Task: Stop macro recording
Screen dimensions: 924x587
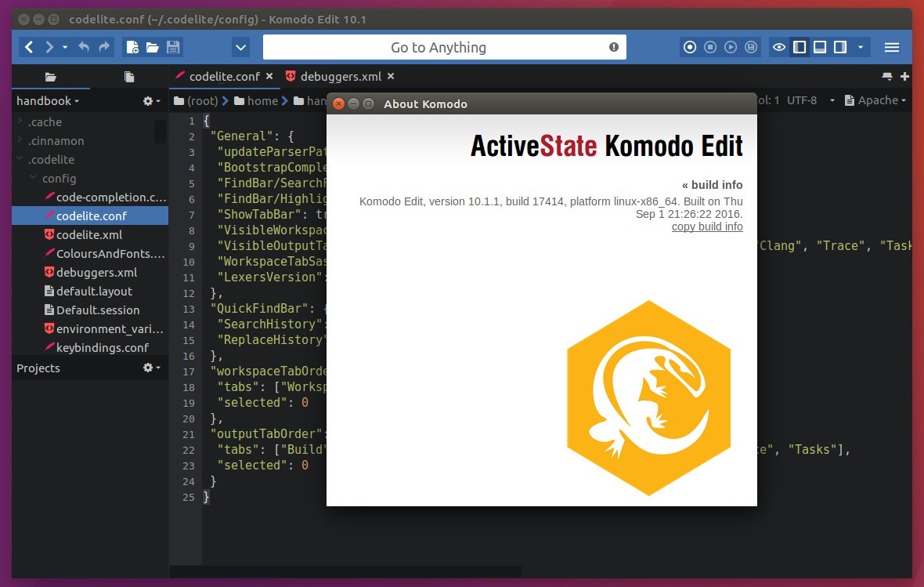Action: (710, 47)
